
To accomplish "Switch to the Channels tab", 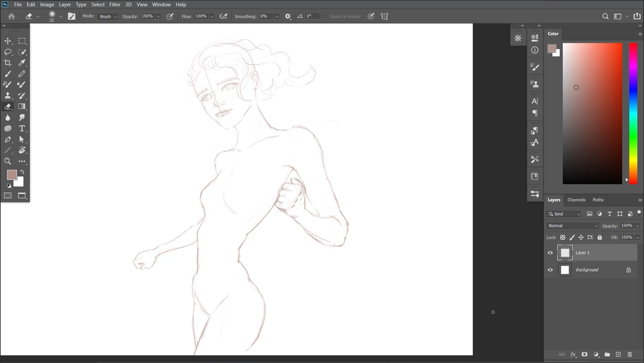I will 576,200.
